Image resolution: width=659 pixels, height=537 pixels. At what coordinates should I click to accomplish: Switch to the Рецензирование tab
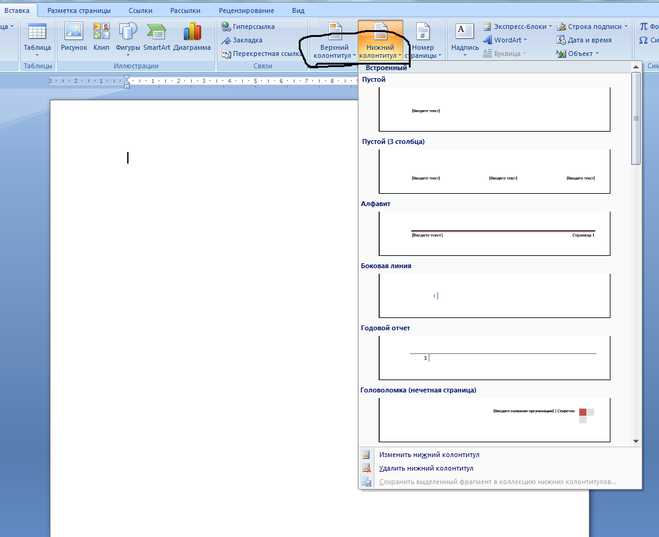click(246, 11)
